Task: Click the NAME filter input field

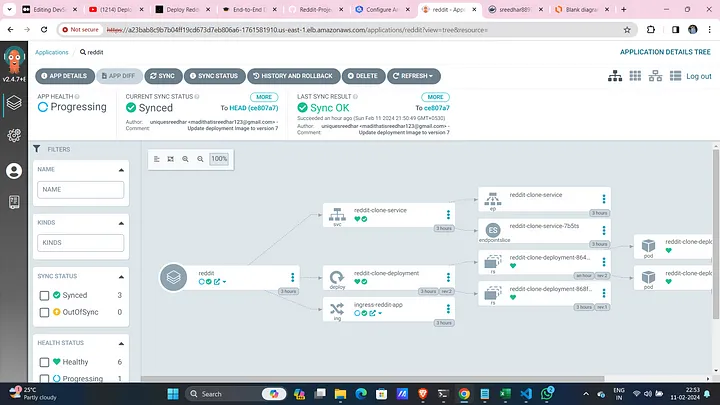Action: click(x=80, y=190)
